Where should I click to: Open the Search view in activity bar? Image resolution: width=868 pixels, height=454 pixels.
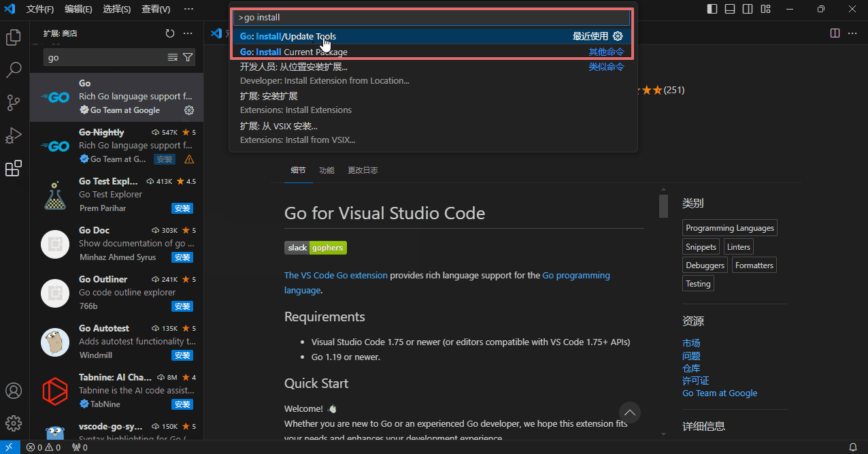(14, 70)
